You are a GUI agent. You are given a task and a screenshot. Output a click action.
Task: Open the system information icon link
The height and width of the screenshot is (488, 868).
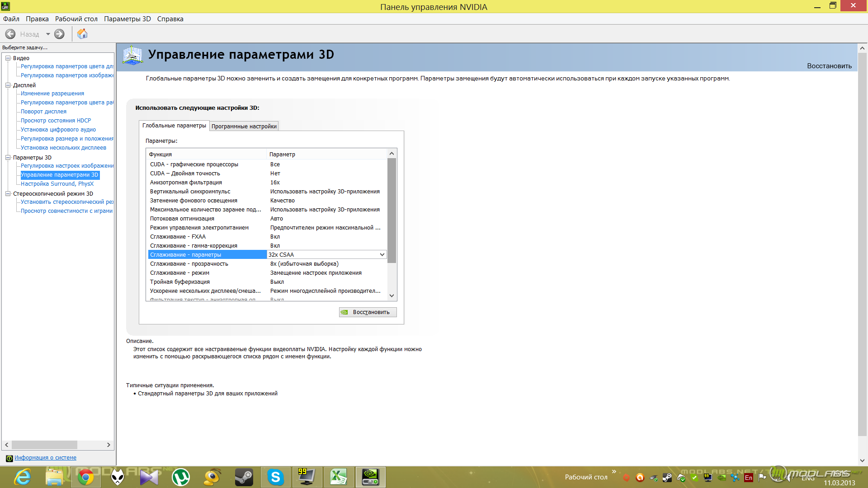9,458
